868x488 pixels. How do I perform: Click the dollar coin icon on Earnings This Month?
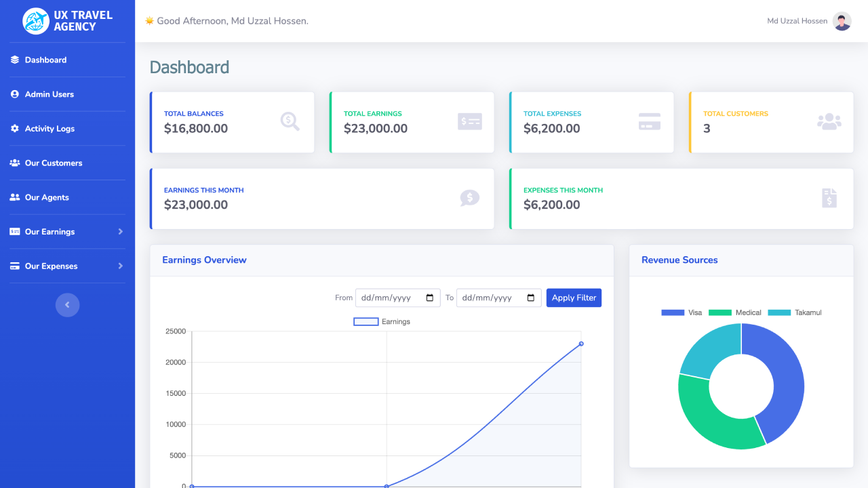[x=469, y=199]
